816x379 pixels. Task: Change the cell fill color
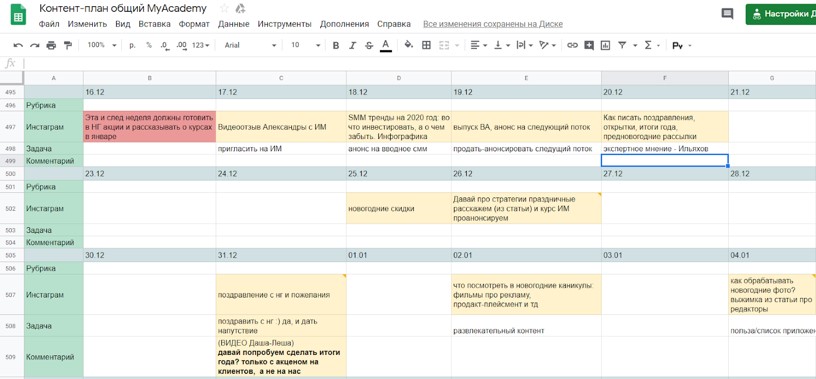pos(409,45)
